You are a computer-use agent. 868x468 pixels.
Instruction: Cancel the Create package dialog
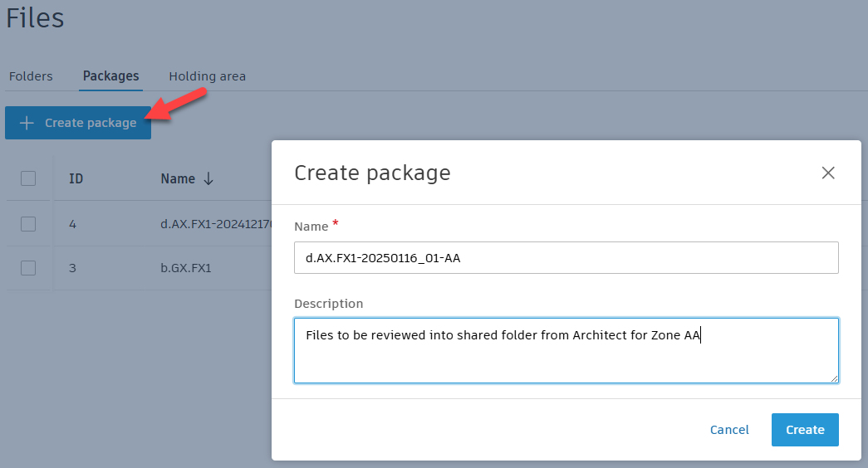[x=729, y=430]
